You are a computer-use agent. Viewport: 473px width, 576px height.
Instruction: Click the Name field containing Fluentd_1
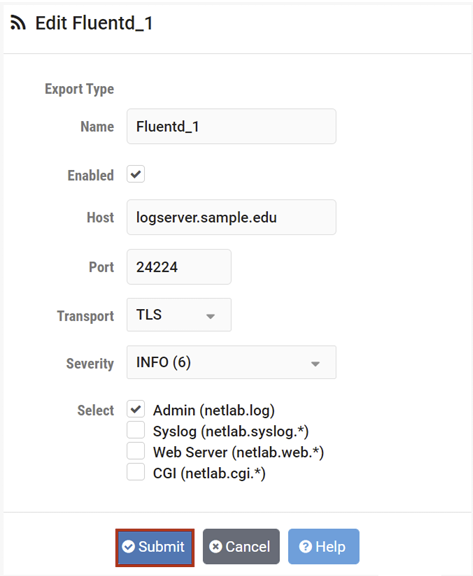point(231,126)
